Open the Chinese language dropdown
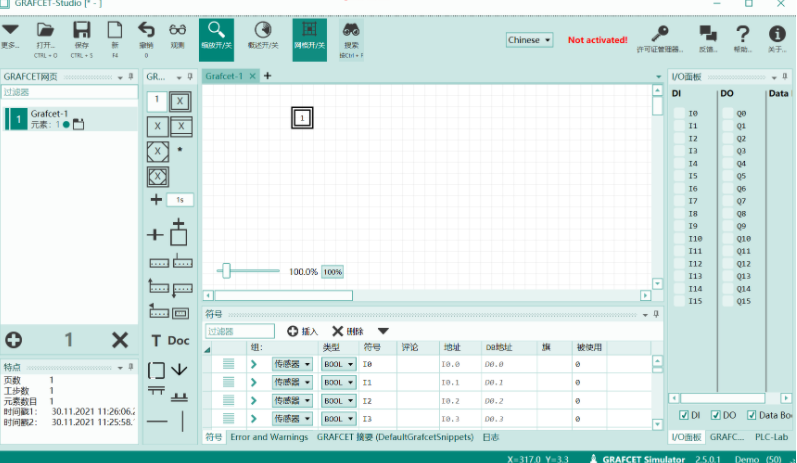Image resolution: width=797 pixels, height=463 pixels. point(529,41)
